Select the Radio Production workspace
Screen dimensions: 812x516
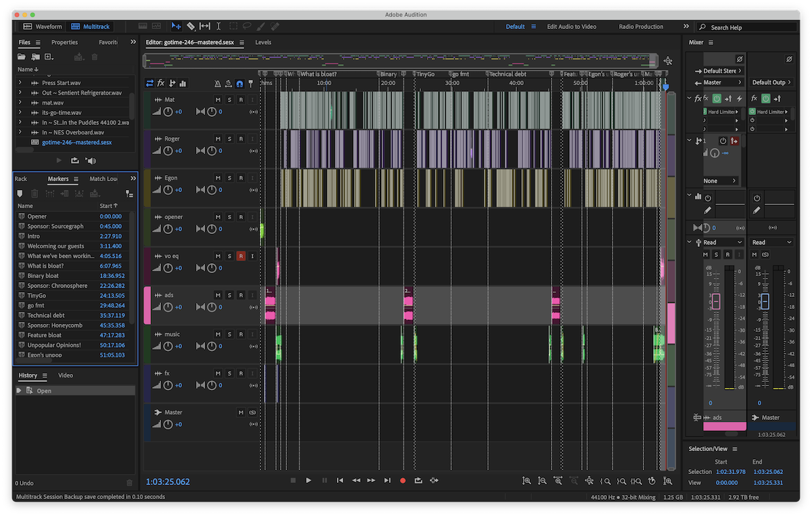[641, 26]
